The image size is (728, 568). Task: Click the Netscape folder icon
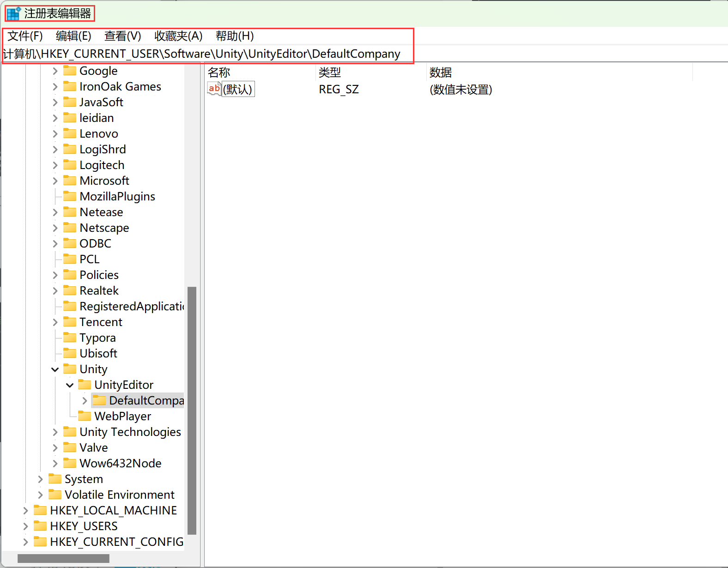point(70,228)
